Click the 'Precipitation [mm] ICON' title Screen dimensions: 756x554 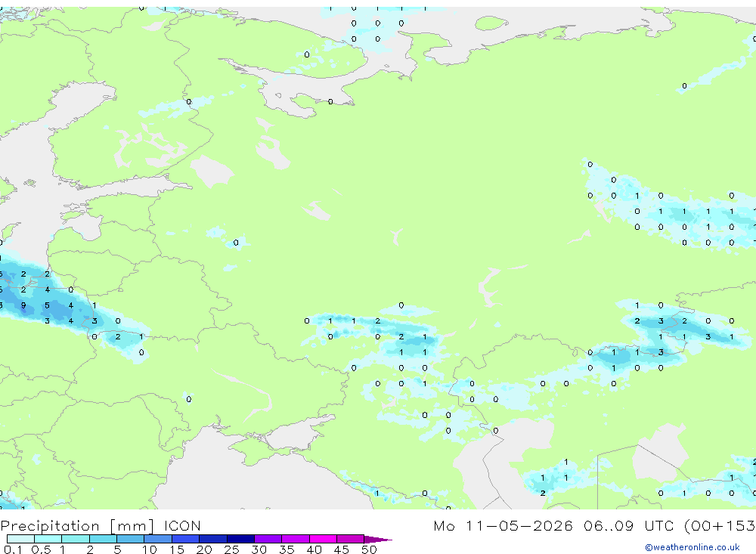(101, 526)
